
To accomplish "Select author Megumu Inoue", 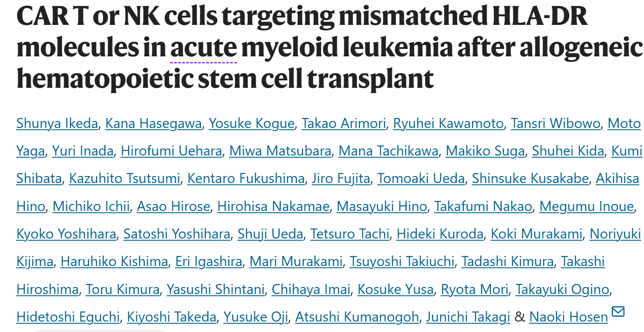I will point(587,206).
